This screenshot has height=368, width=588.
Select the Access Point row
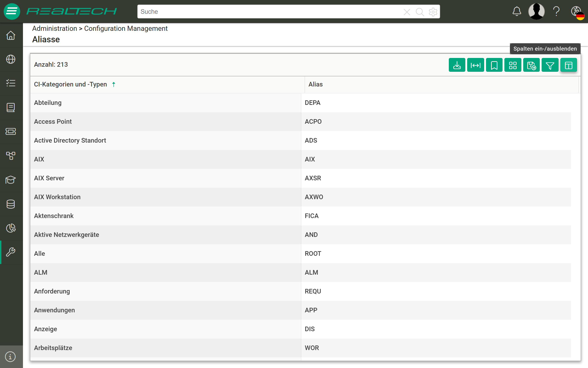(301, 121)
